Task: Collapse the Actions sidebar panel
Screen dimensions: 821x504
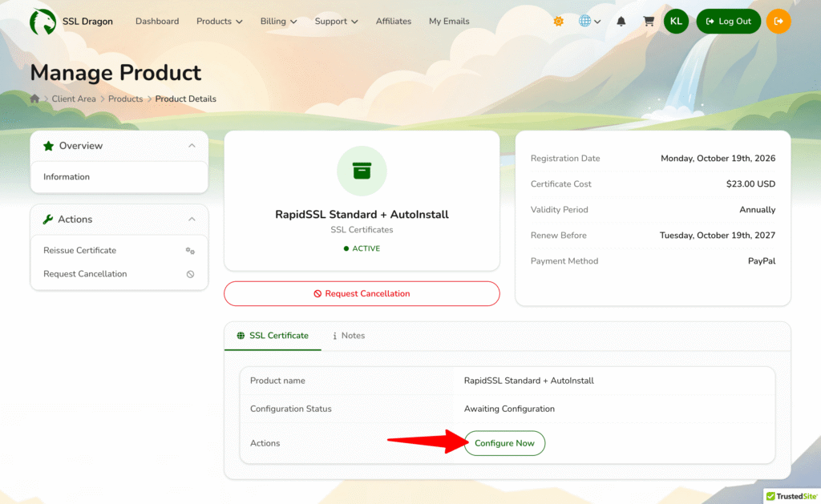Action: (x=192, y=220)
